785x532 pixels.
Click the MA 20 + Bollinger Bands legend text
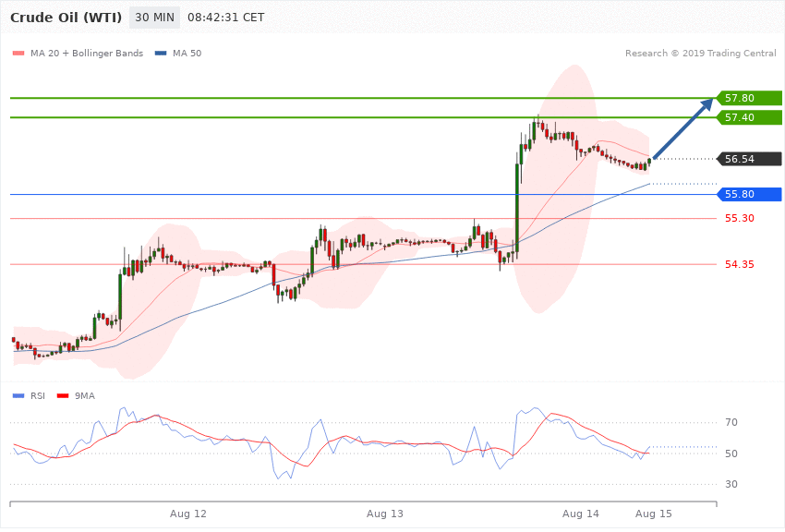point(87,54)
